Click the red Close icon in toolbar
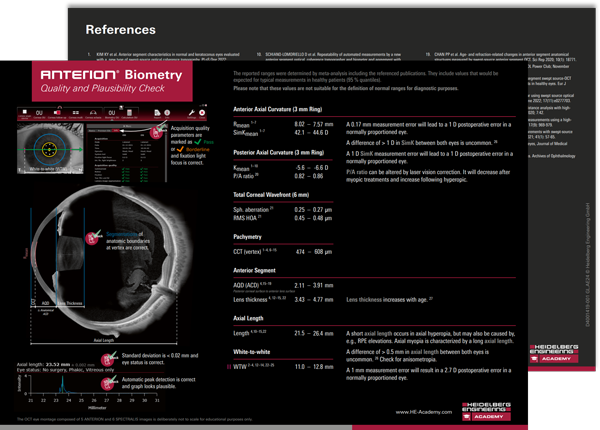Screen dimensions: 600x430 coord(202,114)
